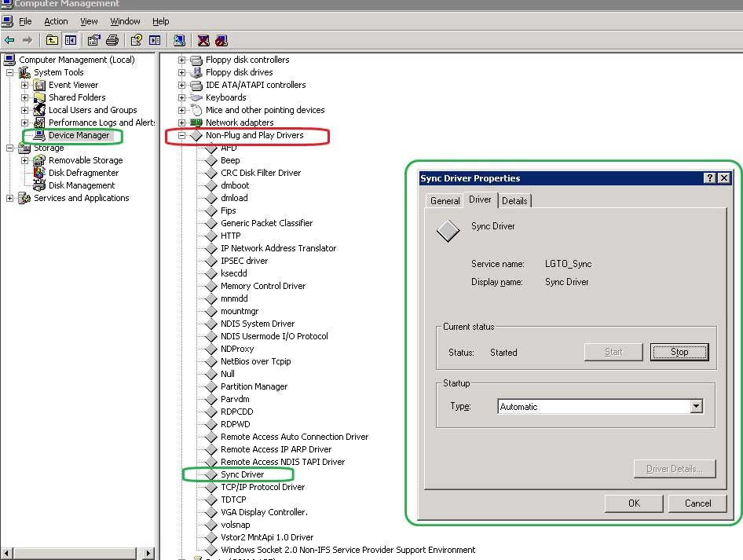Select the Generic Packet Classifier entry
This screenshot has height=560, width=743.
266,223
